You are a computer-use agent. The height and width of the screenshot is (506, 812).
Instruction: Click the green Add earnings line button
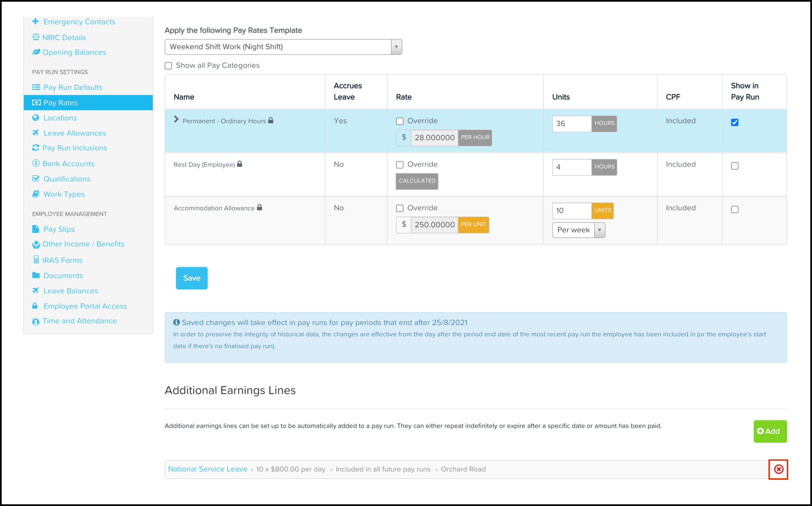tap(770, 431)
